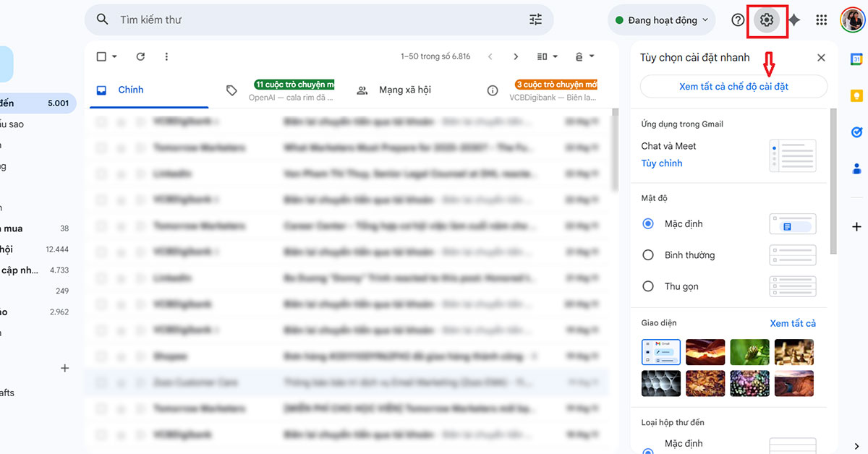This screenshot has height=454, width=868.
Task: Check the select-all messages checkbox
Action: (x=100, y=56)
